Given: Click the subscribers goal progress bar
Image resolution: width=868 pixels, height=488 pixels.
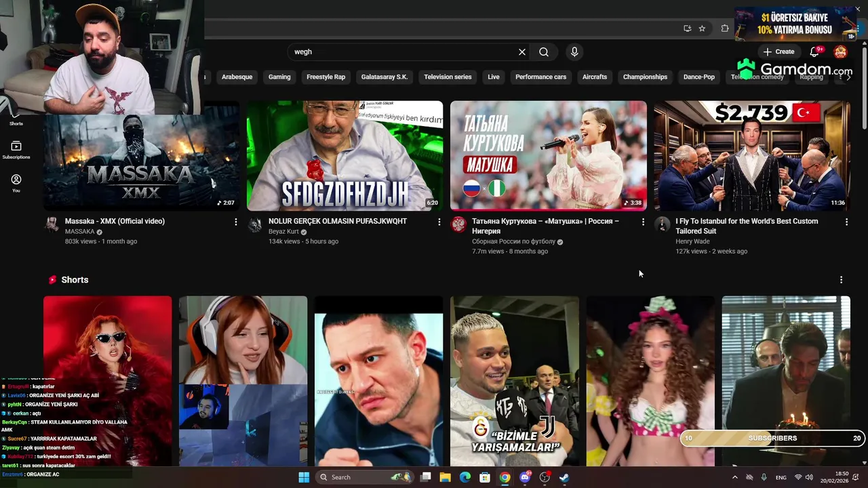Looking at the screenshot, I should pos(772,439).
